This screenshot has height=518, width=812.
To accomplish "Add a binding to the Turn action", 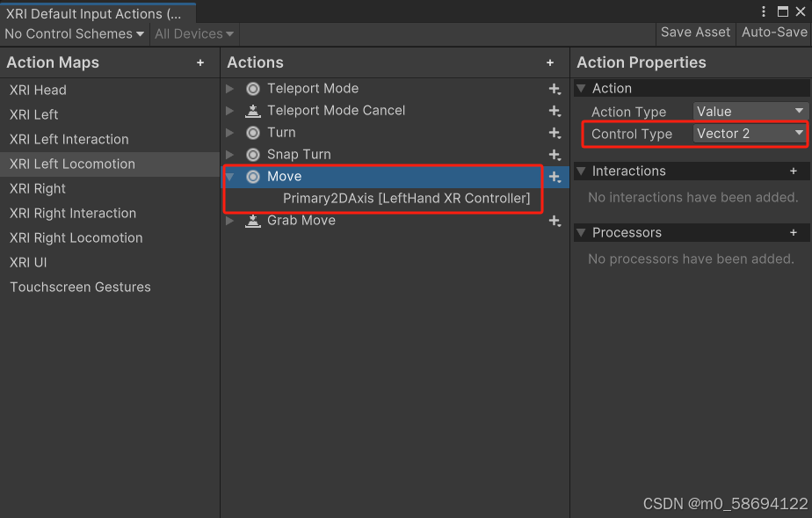I will point(555,132).
